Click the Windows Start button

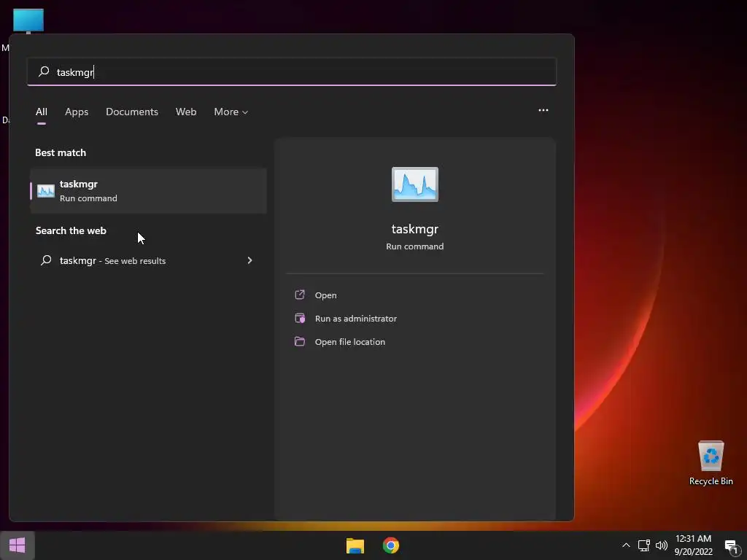(18, 545)
